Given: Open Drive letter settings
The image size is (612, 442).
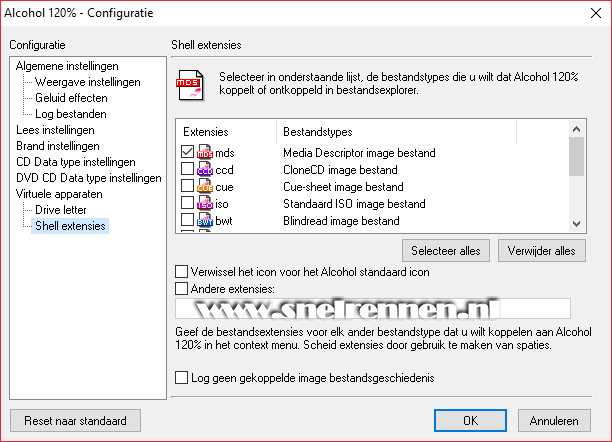Looking at the screenshot, I should (x=60, y=210).
